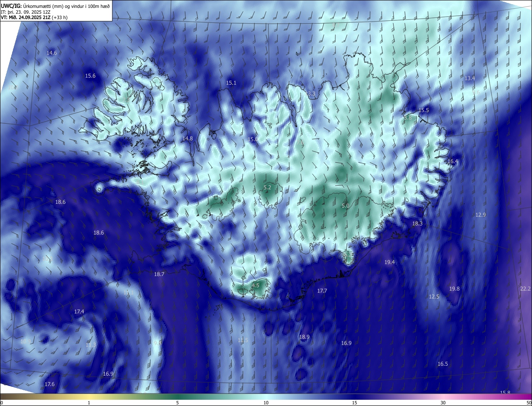This screenshot has height=406, width=532.
Task: Click the map value 12.9
Action: (x=480, y=215)
